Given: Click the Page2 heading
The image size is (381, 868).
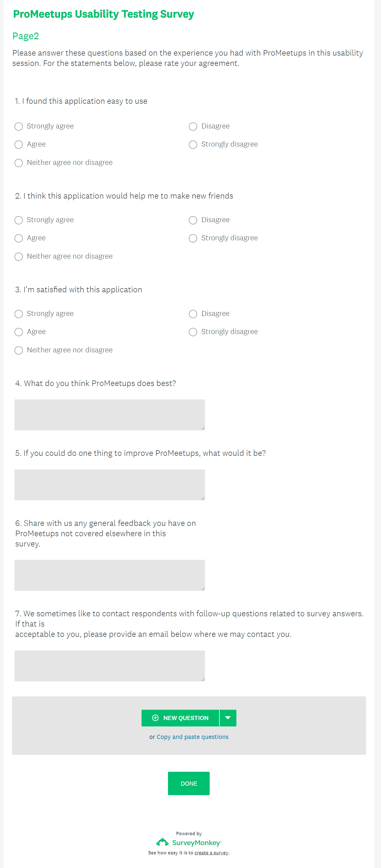Looking at the screenshot, I should click(26, 36).
